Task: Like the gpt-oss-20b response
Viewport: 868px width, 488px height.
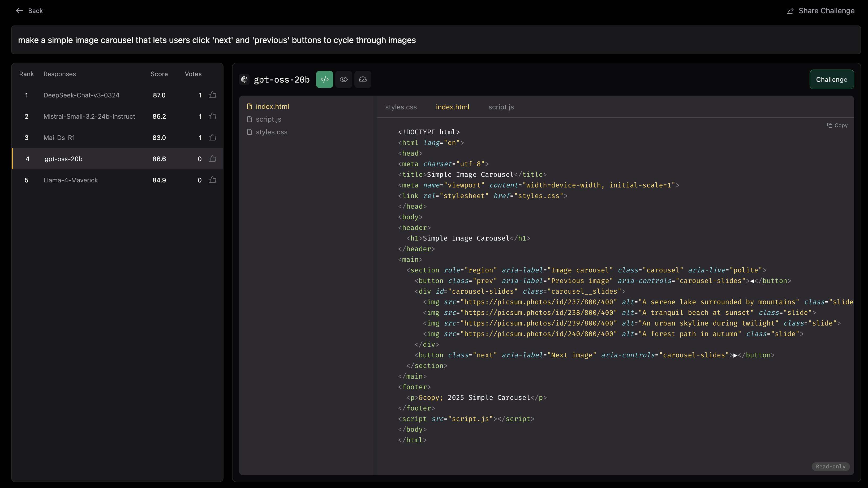Action: 212,159
